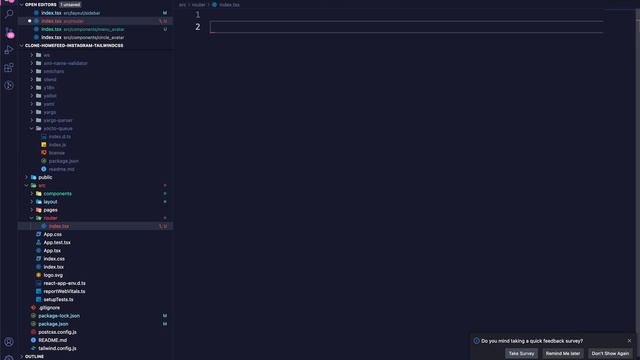
Task: Open react-app-env.d.ts file
Action: click(x=64, y=283)
